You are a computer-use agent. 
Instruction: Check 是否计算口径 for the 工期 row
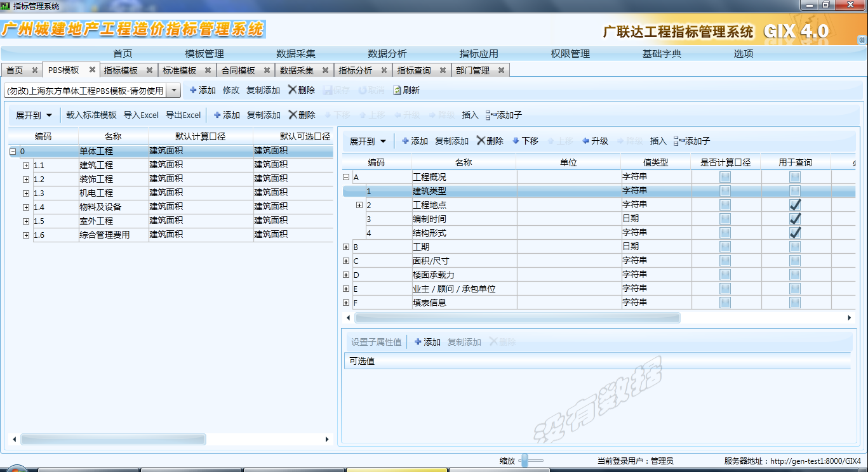point(725,247)
